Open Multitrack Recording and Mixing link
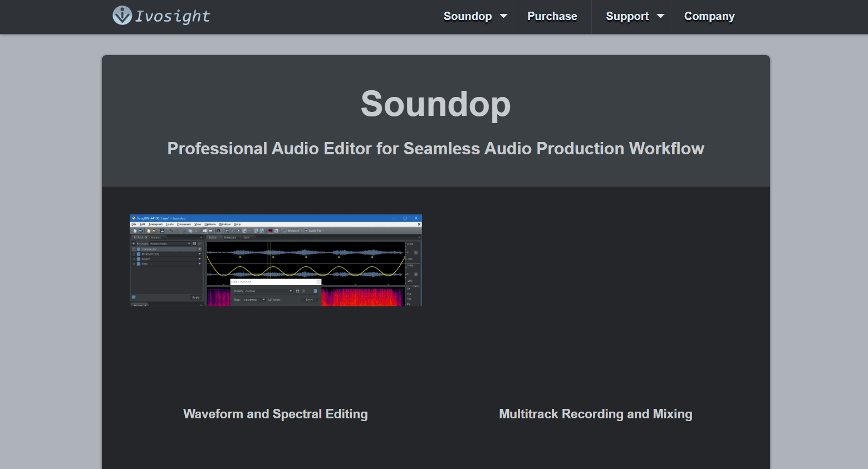This screenshot has height=469, width=868. click(596, 414)
